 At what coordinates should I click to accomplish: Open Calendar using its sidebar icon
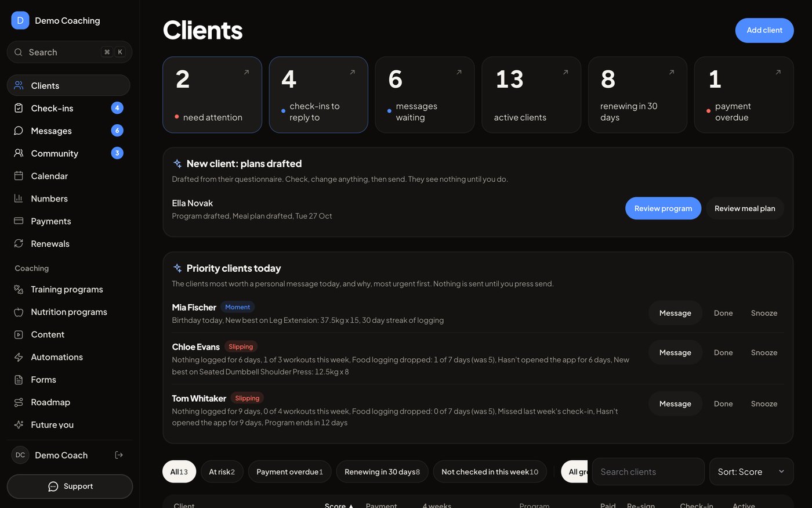pos(19,176)
